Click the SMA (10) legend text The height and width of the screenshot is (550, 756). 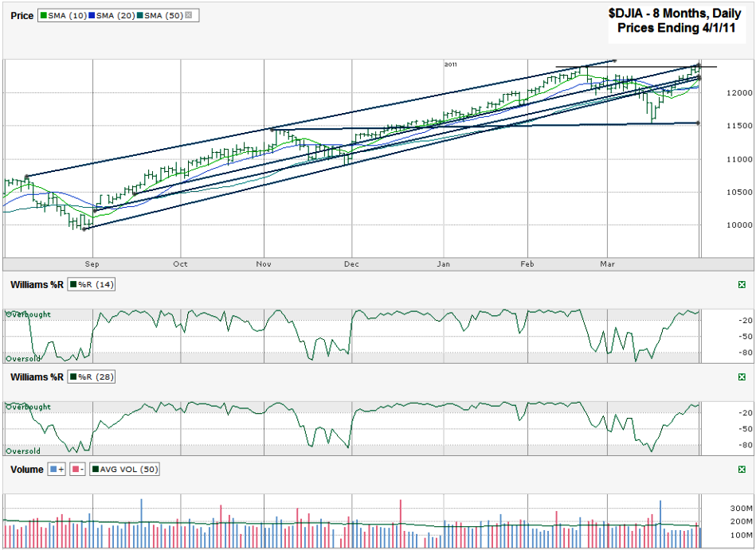[67, 15]
